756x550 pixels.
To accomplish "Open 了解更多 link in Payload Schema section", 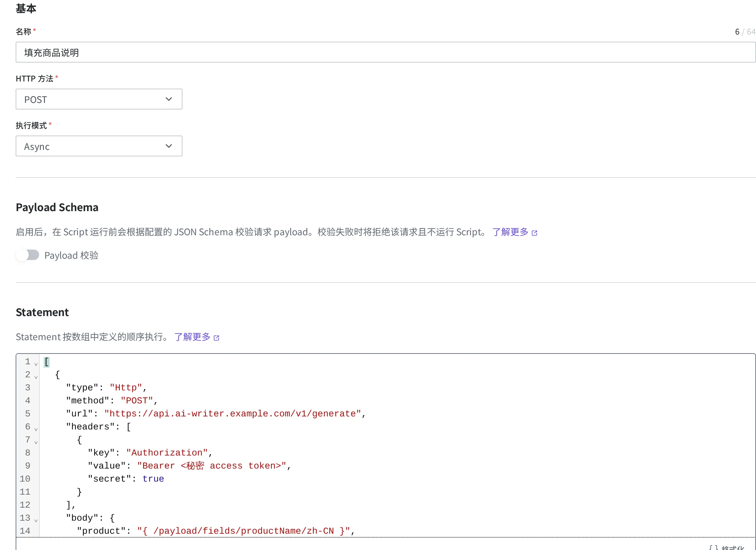I will 510,232.
